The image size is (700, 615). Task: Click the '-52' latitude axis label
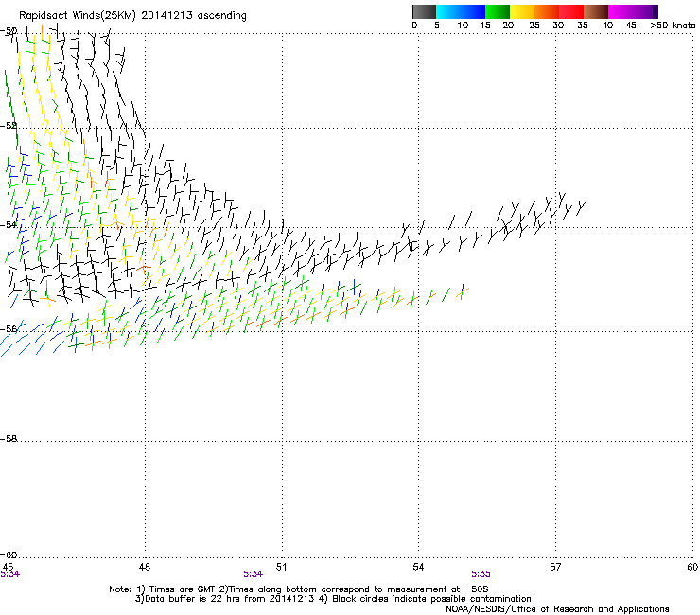(9, 126)
